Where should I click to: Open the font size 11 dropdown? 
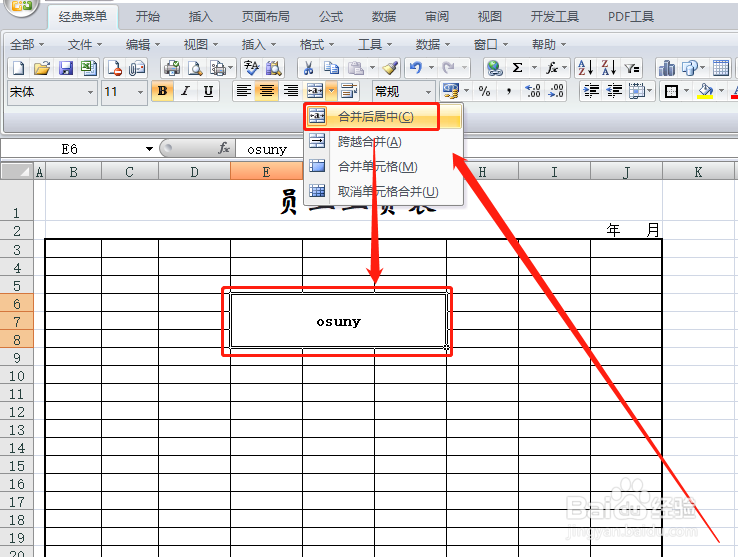[x=140, y=92]
